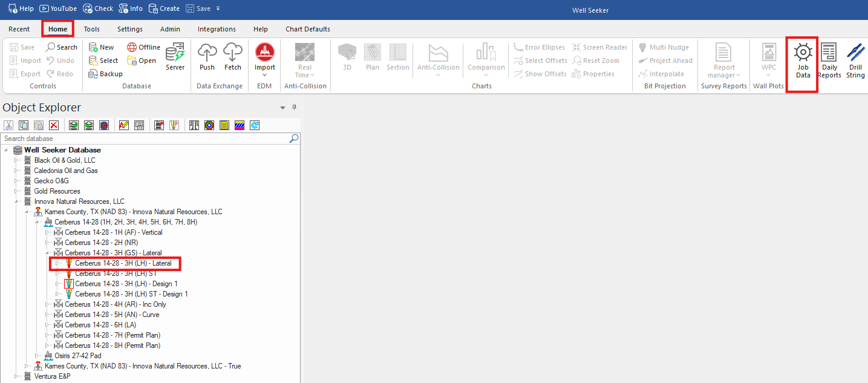
Task: Open the Chart Defaults tab
Action: [x=308, y=29]
